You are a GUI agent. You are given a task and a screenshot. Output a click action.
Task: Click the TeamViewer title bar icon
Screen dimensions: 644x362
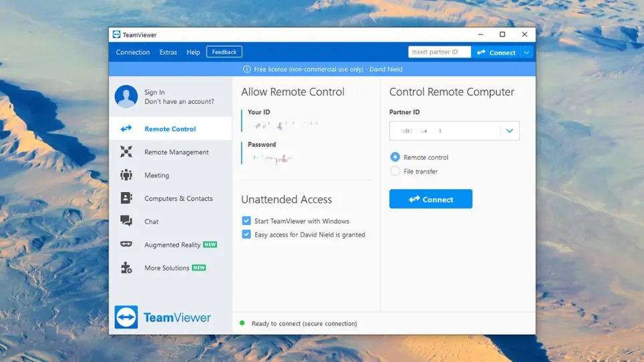(117, 35)
